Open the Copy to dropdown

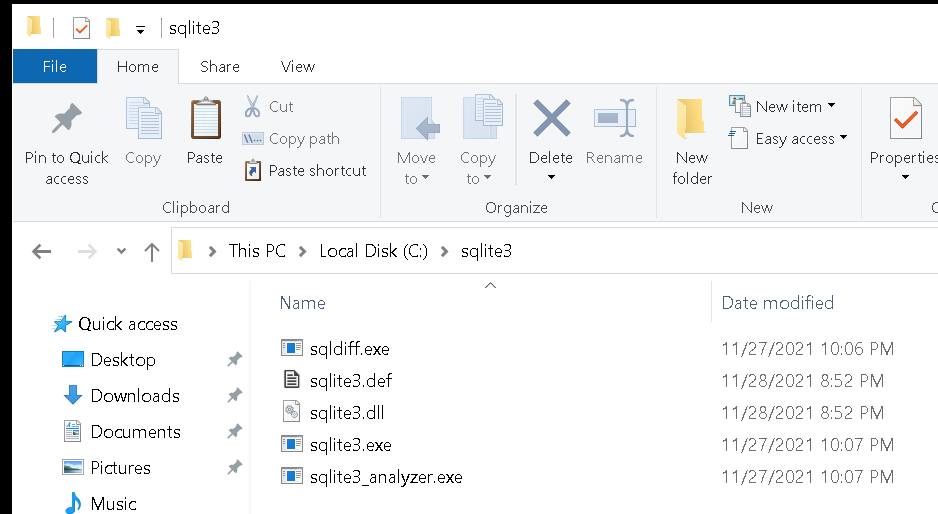(477, 168)
